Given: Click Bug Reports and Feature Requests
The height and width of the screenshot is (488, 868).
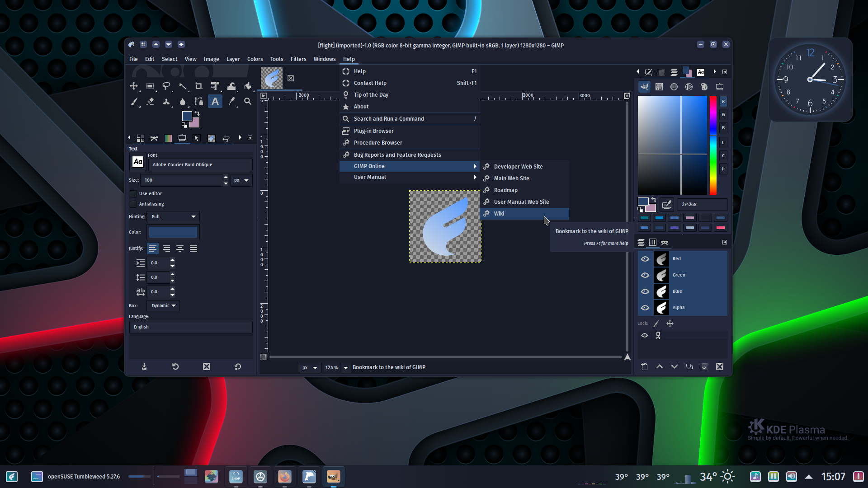Looking at the screenshot, I should click(410, 155).
